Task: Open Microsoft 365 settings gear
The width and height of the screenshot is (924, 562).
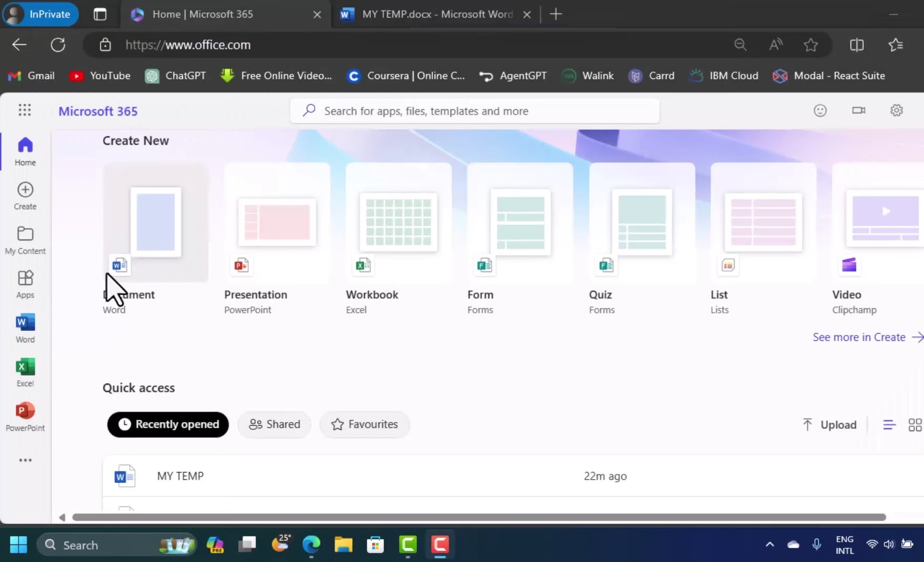Action: (x=896, y=110)
